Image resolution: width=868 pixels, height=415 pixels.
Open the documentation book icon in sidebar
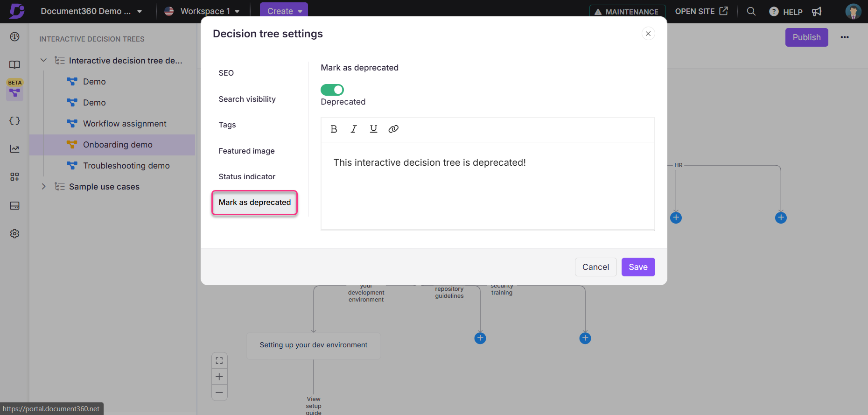click(x=15, y=64)
